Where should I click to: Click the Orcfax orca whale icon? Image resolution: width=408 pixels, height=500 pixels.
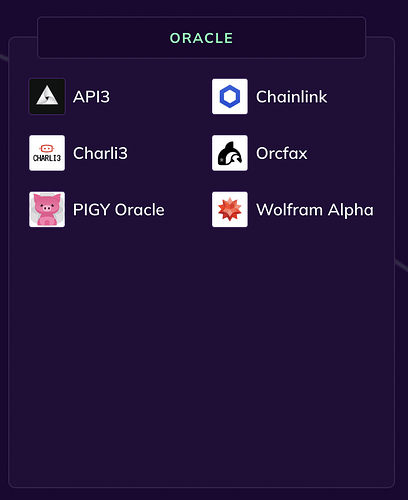(230, 153)
